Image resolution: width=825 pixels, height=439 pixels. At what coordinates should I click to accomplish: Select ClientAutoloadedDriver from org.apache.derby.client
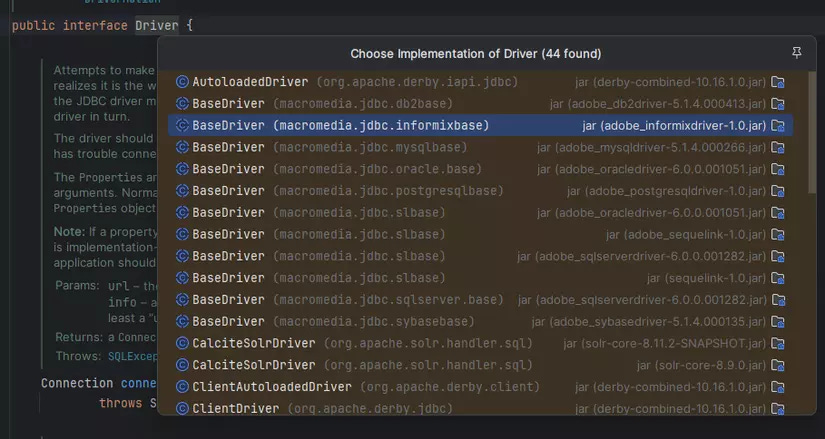click(480, 386)
